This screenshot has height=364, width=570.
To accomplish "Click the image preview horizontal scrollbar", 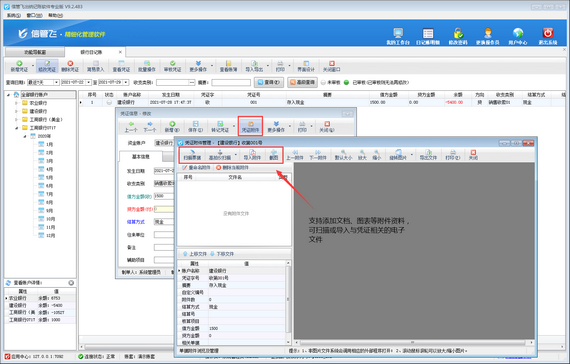I will [412, 343].
